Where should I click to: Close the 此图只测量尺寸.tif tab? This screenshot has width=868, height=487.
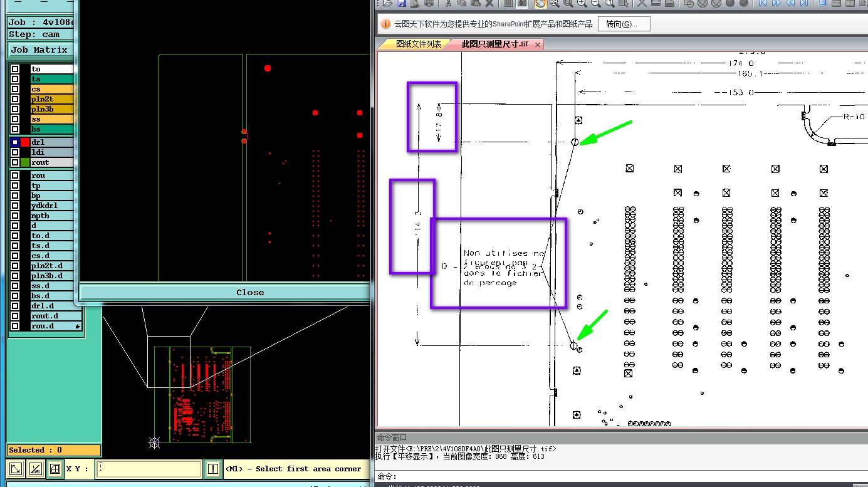point(537,45)
